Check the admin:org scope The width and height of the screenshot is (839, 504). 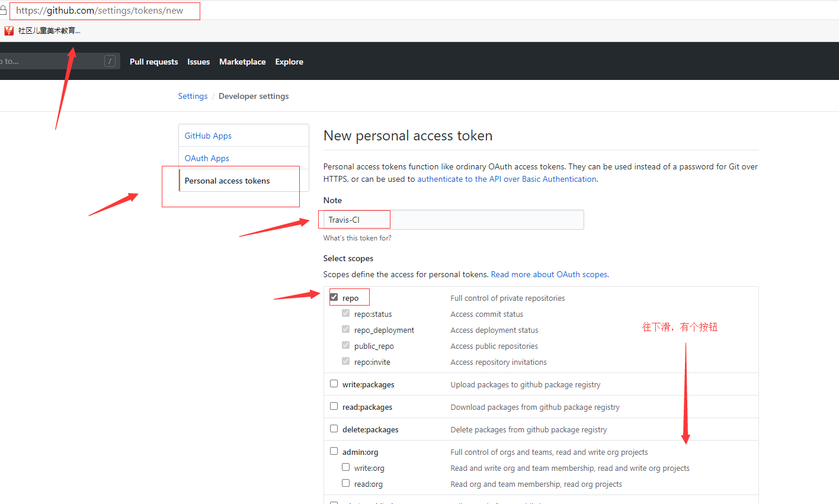(x=334, y=451)
